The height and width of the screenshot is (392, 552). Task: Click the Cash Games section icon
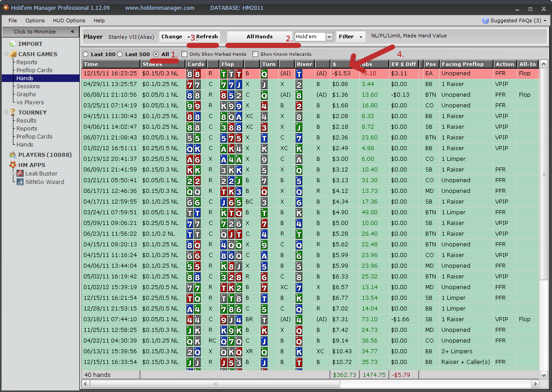12,54
